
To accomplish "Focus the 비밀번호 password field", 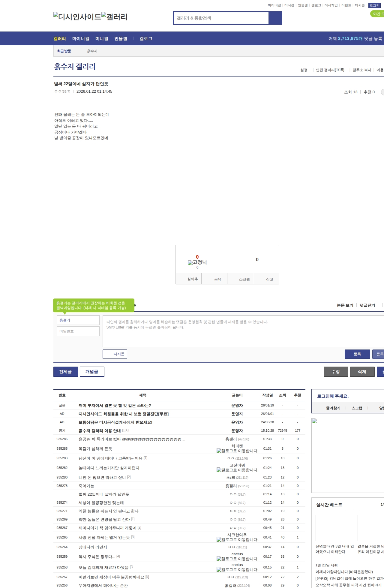I will click(x=78, y=331).
